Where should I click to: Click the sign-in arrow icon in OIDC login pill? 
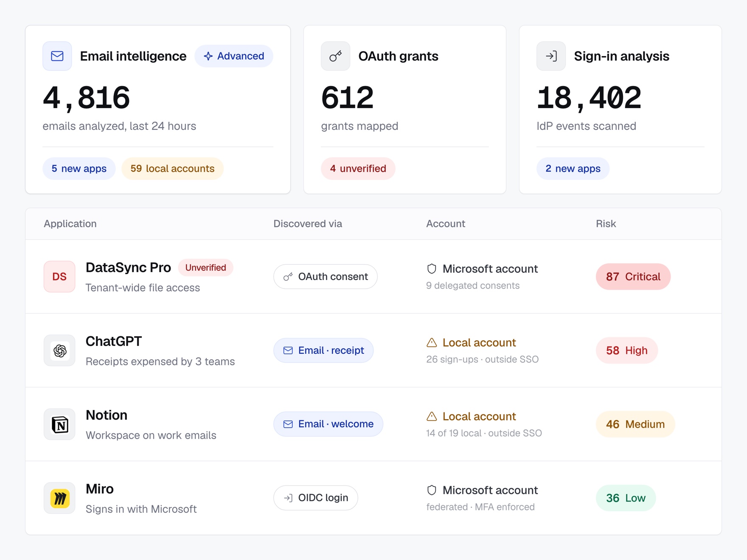point(288,498)
